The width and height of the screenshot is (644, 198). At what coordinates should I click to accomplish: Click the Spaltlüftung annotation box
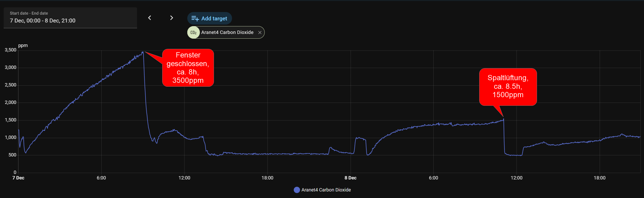pos(508,87)
